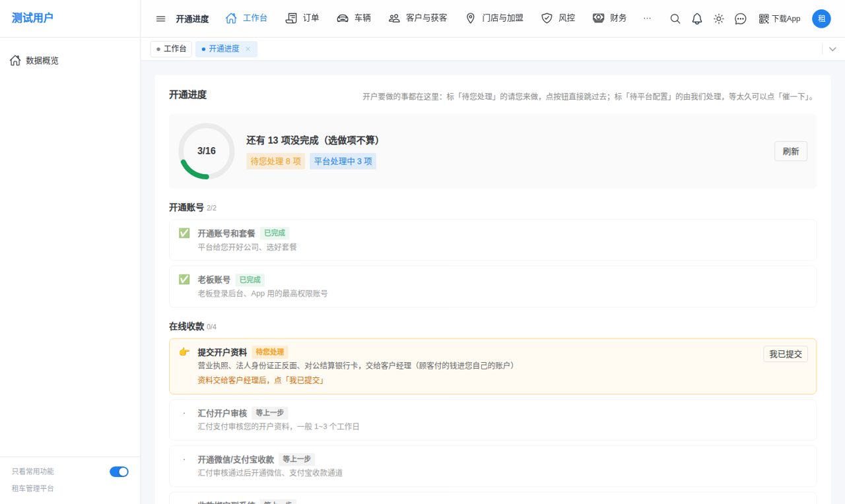
Task: Click the 开通账号 section heading
Action: click(x=186, y=208)
